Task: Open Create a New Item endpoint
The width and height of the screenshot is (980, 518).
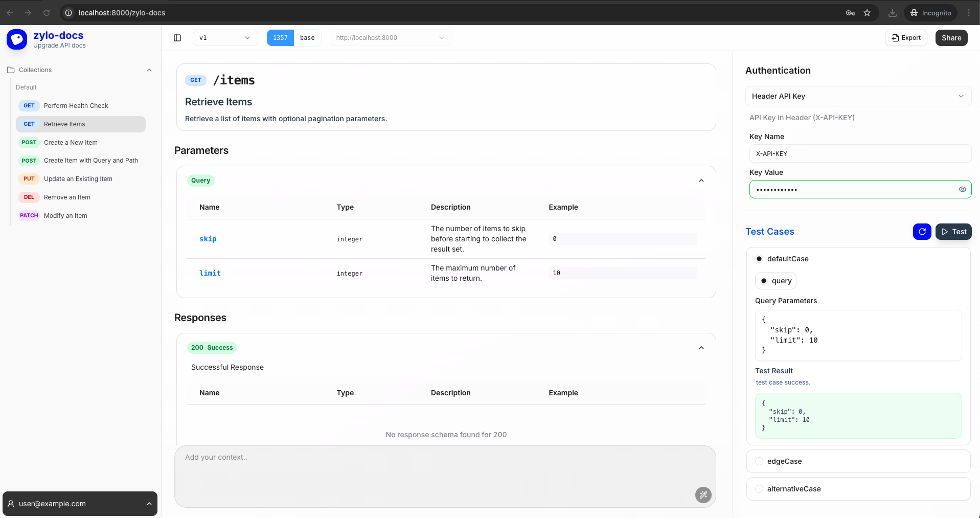Action: tap(81, 143)
